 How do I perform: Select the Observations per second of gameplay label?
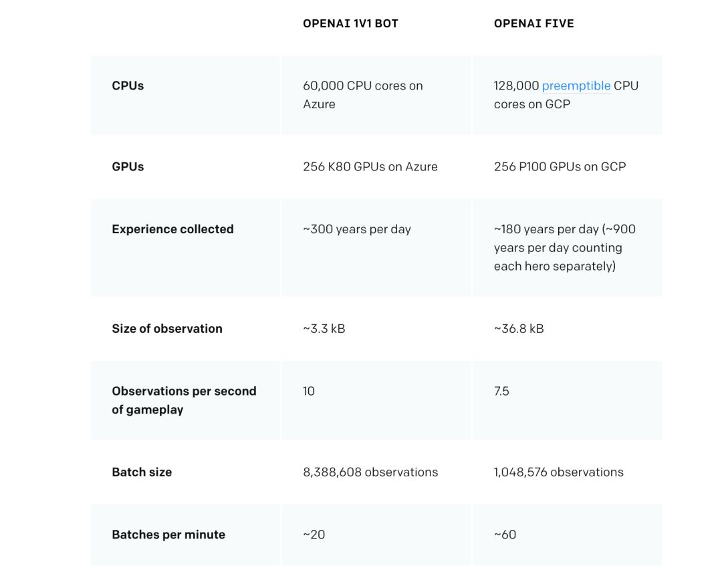click(184, 400)
